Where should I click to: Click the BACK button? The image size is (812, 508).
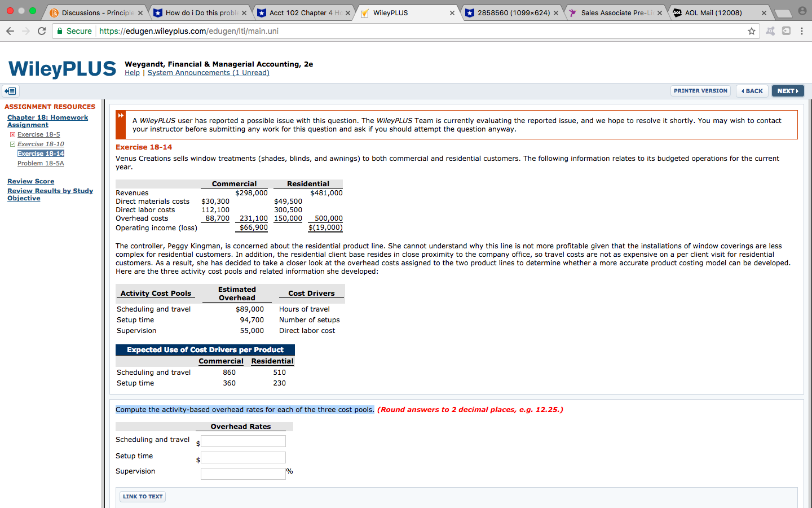(752, 91)
